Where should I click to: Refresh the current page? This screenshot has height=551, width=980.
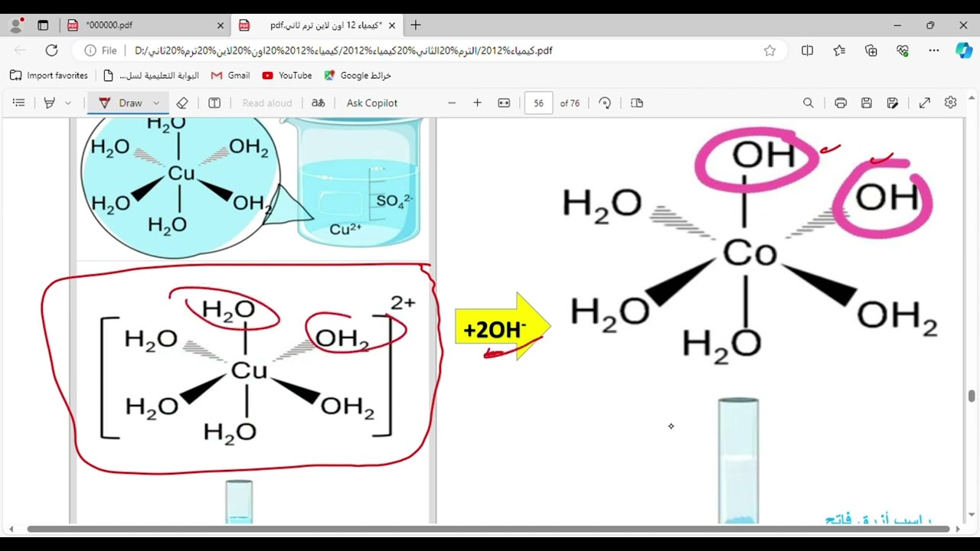tap(51, 51)
